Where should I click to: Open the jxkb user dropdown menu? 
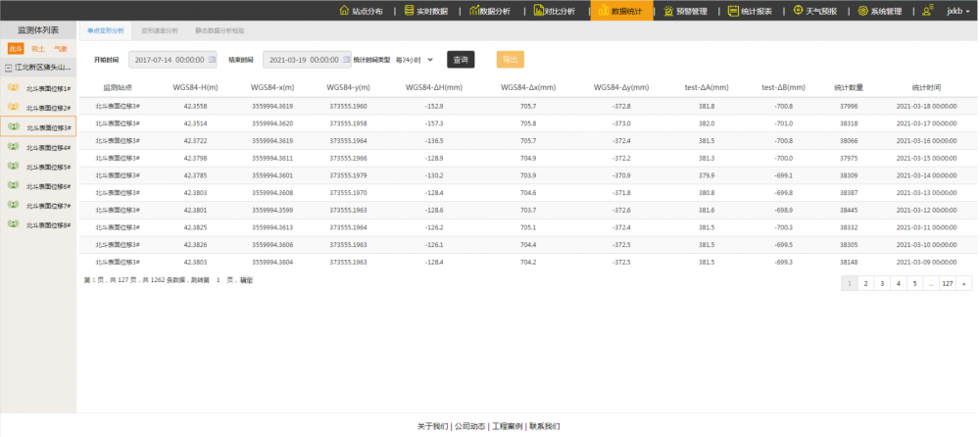point(956,11)
